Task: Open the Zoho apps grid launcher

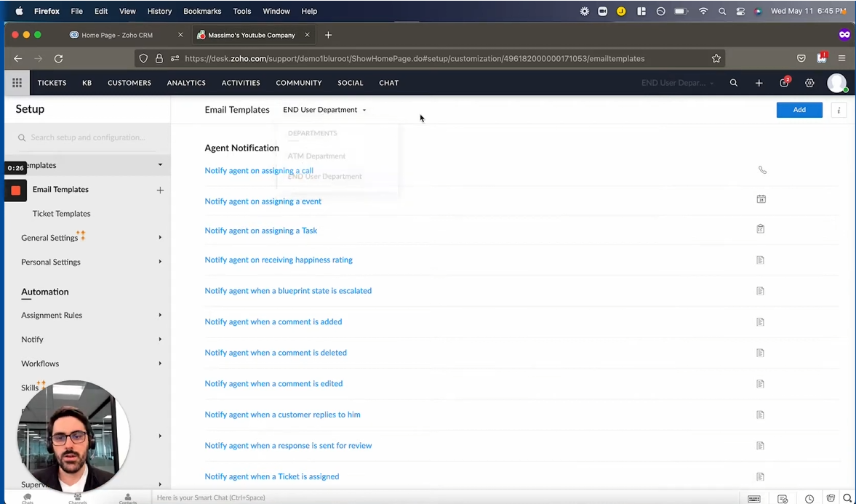Action: tap(17, 83)
